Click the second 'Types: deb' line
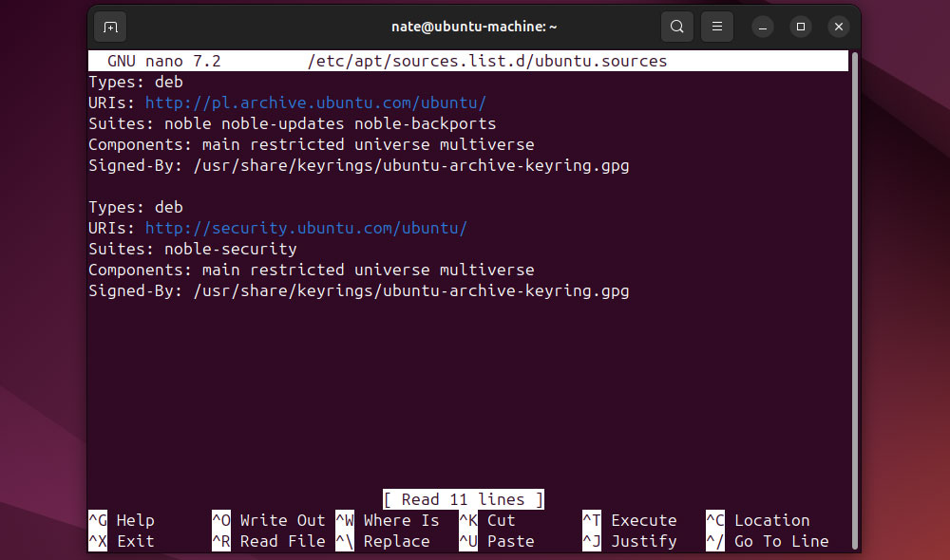This screenshot has height=560, width=950. (x=136, y=207)
